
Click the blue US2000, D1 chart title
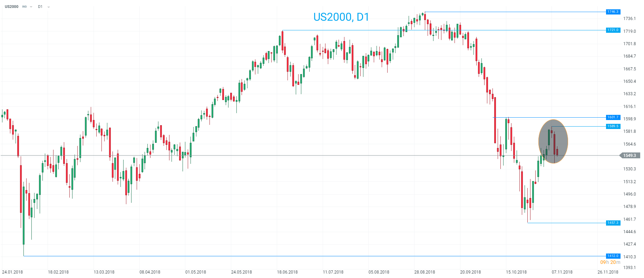[x=341, y=17]
